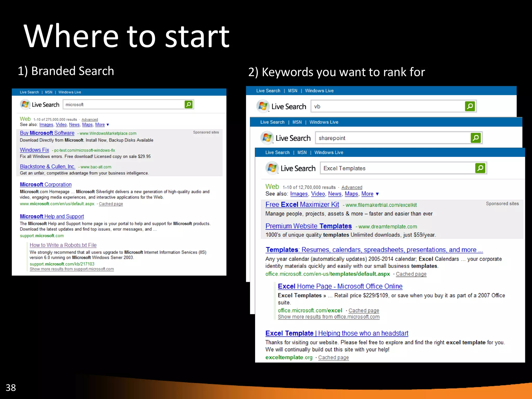Open Images link in microsoft results
532x399 pixels.
46,125
